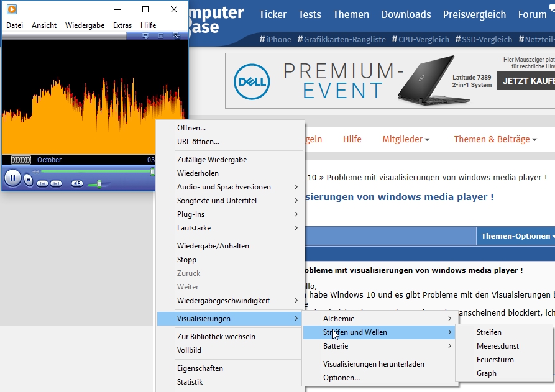Open Preisvergleich on the ComputerBase site
Screen dimensions: 555x392
[474, 14]
